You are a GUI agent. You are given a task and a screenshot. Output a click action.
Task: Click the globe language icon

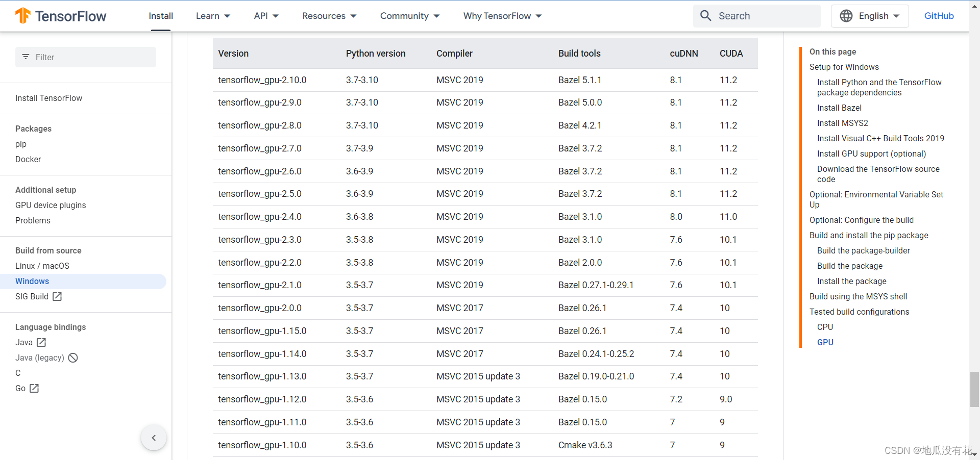[846, 16]
